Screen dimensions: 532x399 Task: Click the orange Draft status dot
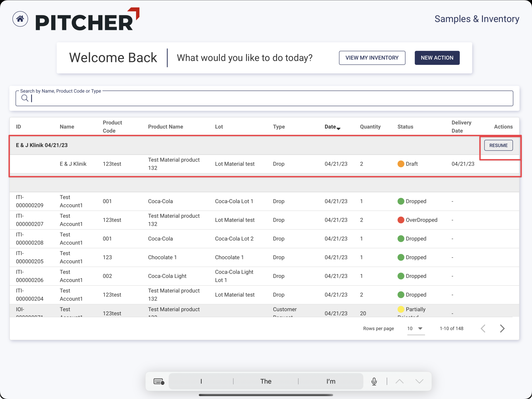[401, 164]
